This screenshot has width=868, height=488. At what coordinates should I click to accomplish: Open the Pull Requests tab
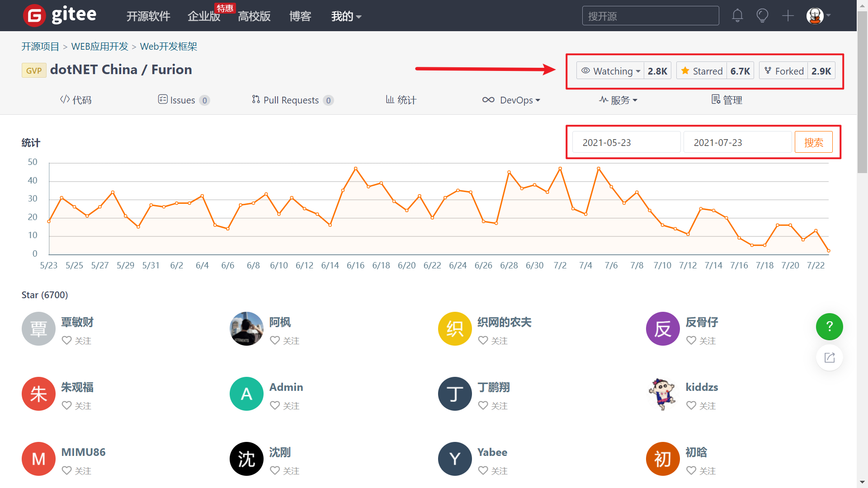tap(292, 100)
